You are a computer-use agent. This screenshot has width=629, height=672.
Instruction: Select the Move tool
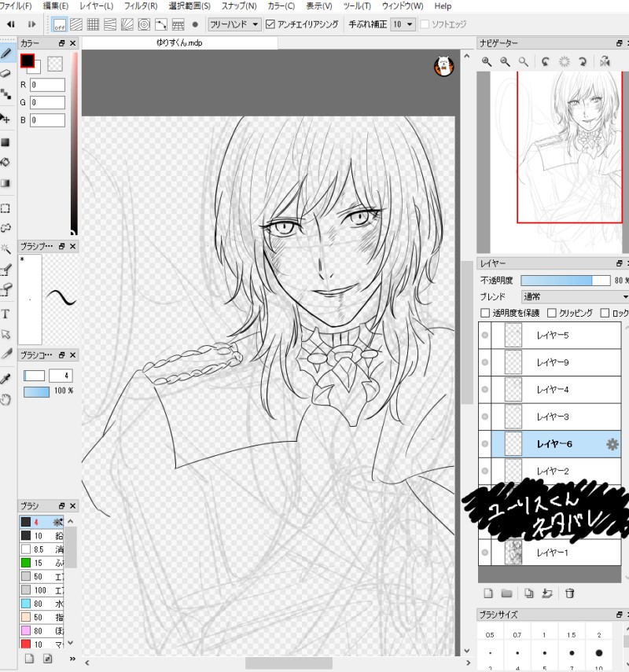pyautogui.click(x=6, y=118)
